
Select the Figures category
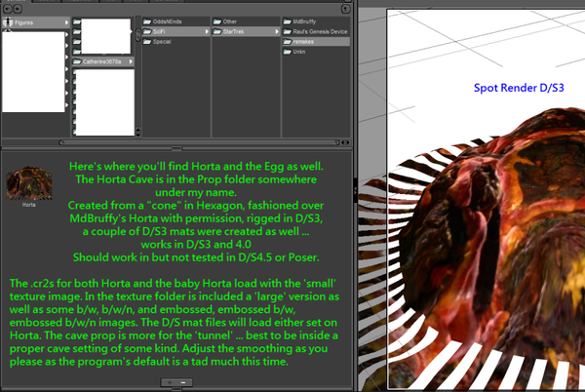[35, 22]
